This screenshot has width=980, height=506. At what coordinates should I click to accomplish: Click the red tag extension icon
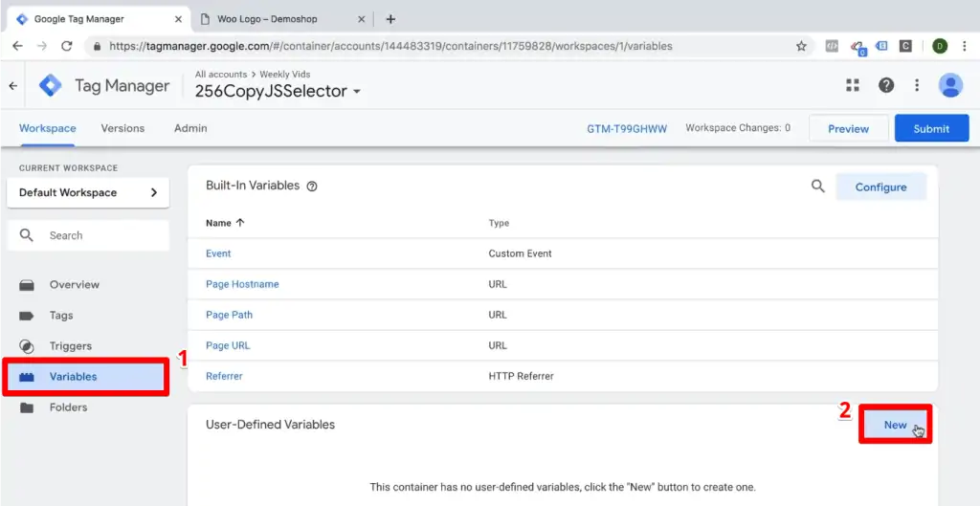[x=857, y=47]
